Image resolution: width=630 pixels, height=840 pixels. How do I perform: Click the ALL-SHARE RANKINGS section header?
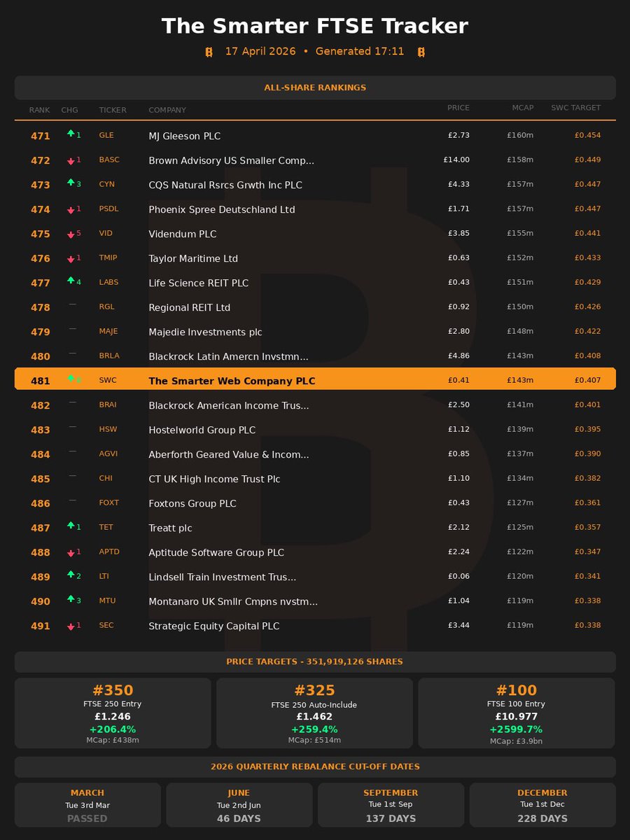tap(315, 87)
